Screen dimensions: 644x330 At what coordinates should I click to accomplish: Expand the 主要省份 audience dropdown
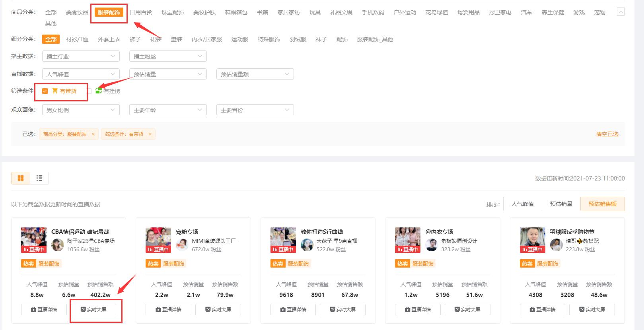(255, 110)
